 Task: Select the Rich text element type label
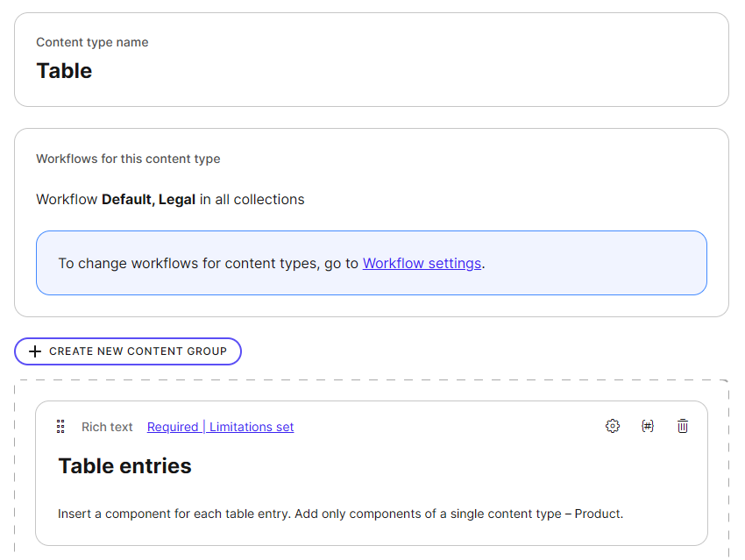[107, 427]
